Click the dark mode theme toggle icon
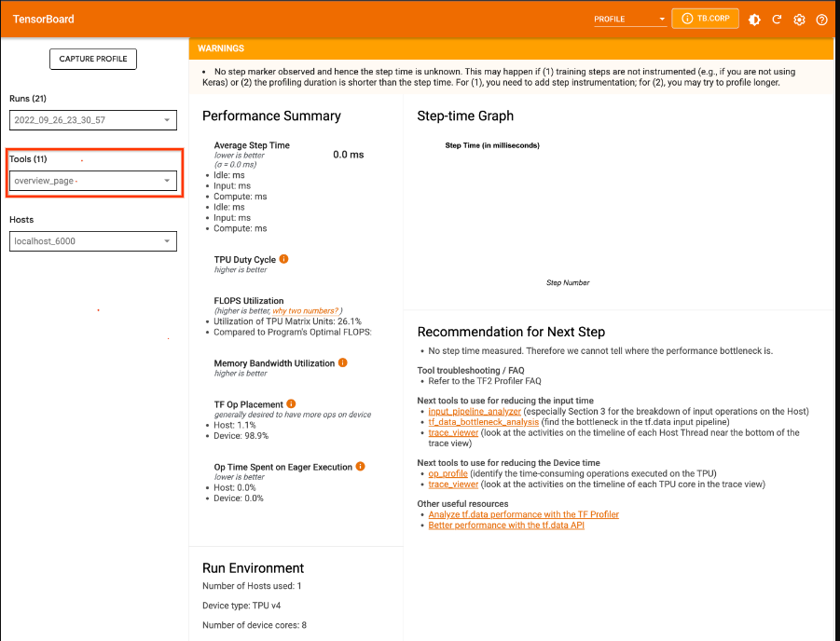 pyautogui.click(x=754, y=20)
